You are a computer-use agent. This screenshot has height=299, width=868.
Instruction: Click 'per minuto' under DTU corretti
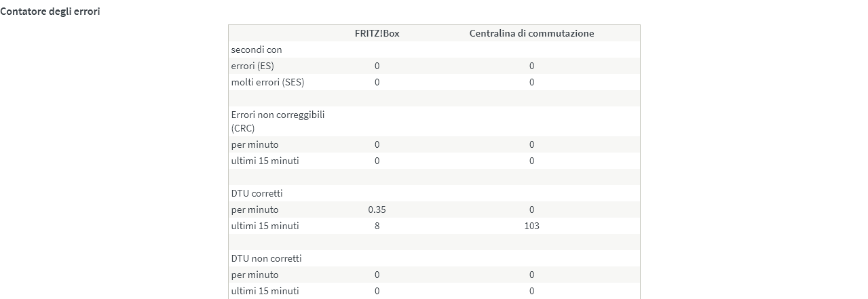pyautogui.click(x=255, y=210)
